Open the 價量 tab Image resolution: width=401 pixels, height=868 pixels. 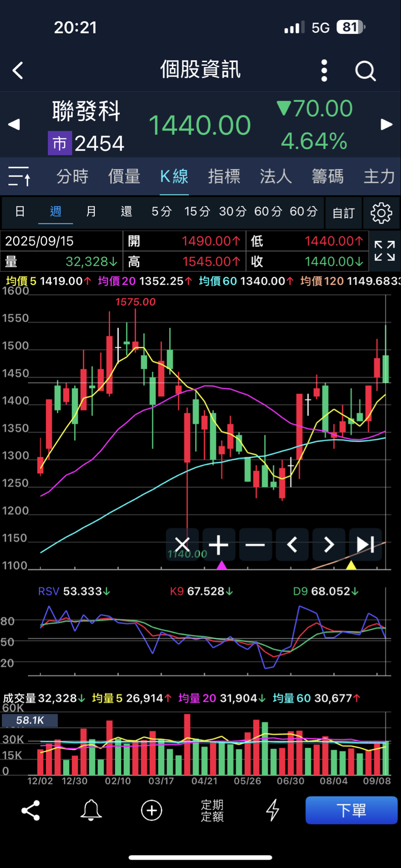pos(124,176)
